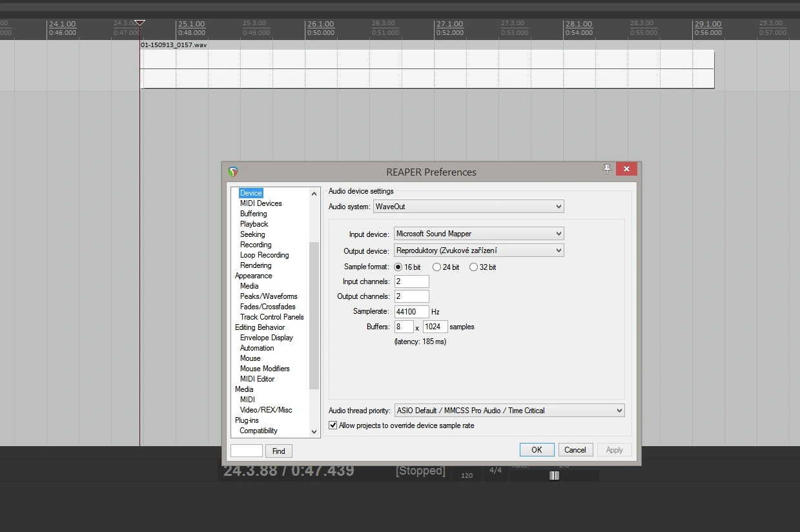Click the 4/4 time signature in transport
Viewport: 800px width, 532px height.
pyautogui.click(x=495, y=470)
